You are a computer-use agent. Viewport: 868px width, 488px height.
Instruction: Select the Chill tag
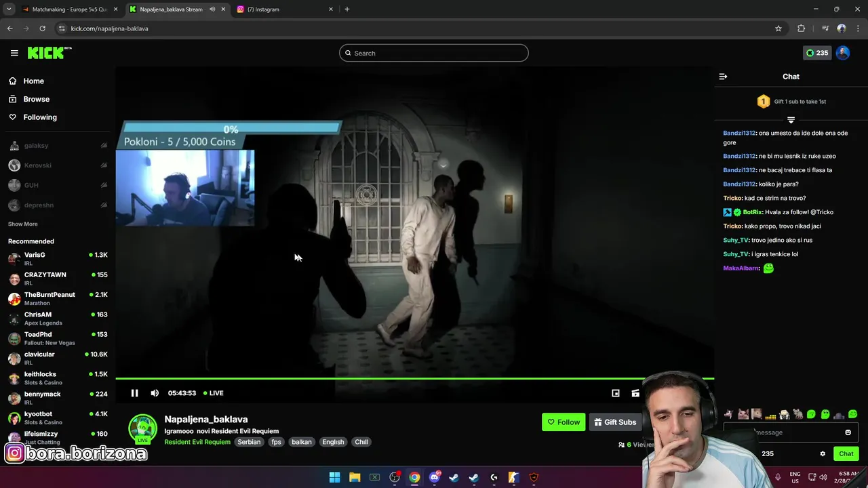click(361, 442)
